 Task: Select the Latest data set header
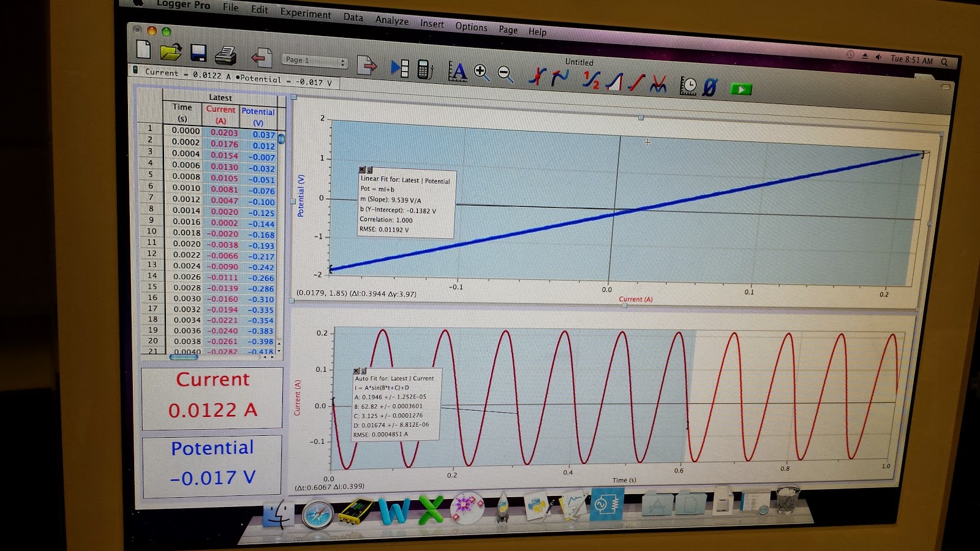[x=221, y=97]
